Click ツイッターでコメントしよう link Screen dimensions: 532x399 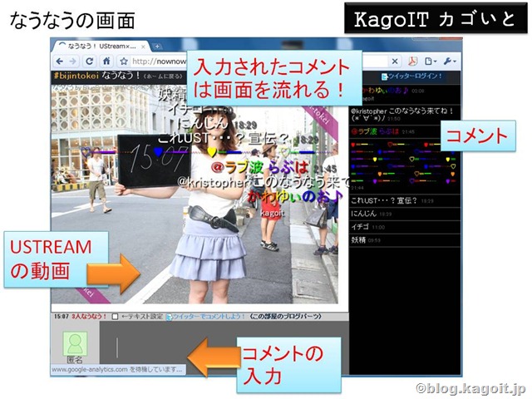[x=209, y=317]
